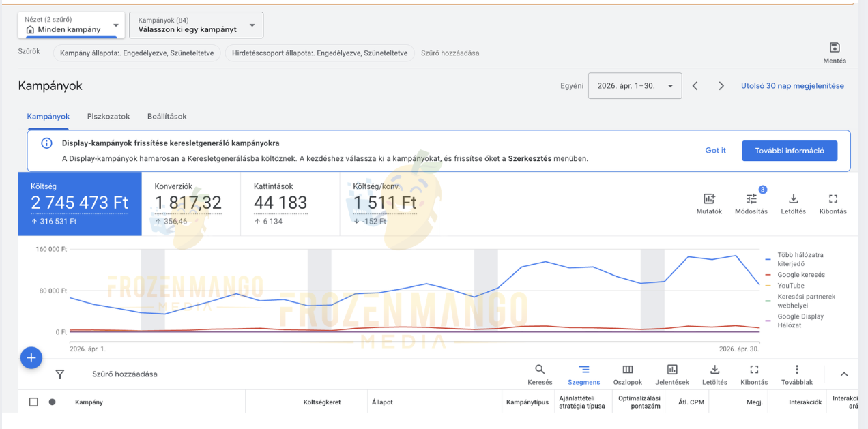Go to next date period arrow
Image resolution: width=868 pixels, height=429 pixels.
(x=721, y=86)
